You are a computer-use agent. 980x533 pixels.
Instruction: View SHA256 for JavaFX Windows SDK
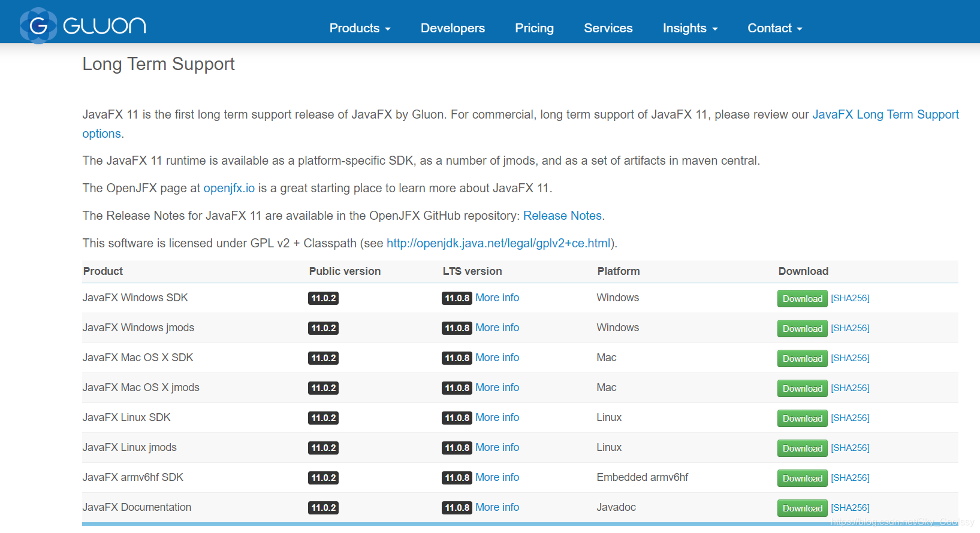[x=850, y=298]
